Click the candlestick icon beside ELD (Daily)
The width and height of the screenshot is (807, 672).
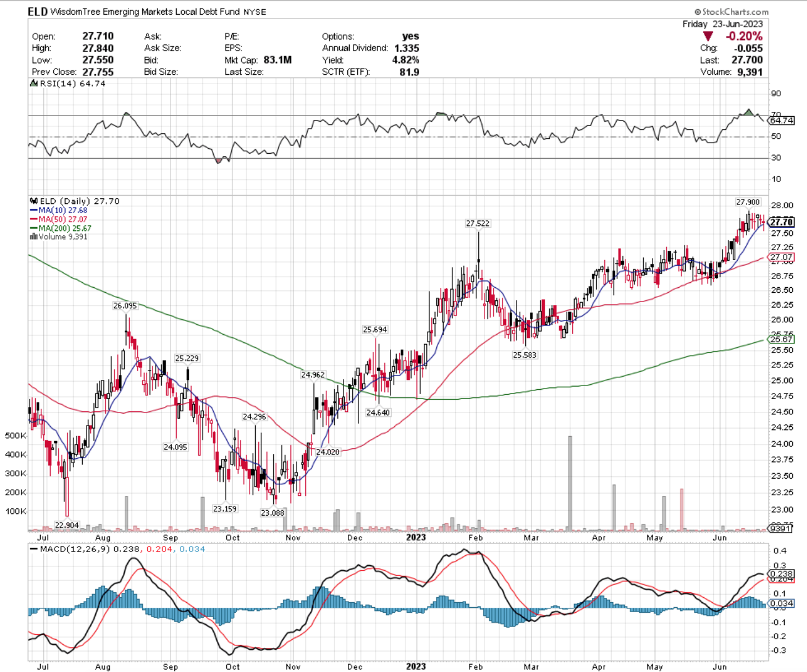click(34, 201)
